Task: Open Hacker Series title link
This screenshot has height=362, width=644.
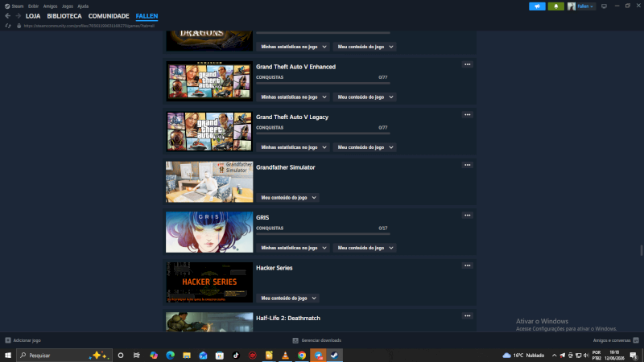Action: [274, 268]
